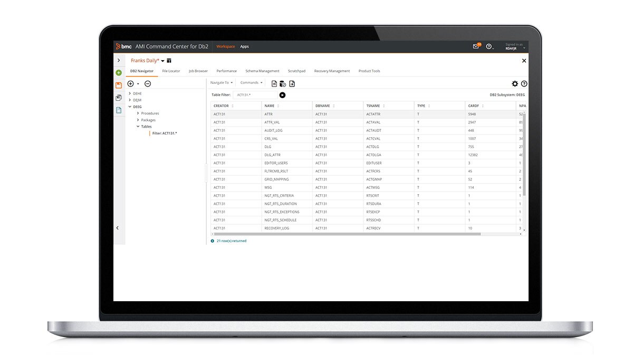Click the ACTDLGA tablespace cell
This screenshot has height=364, width=633.
389,155
